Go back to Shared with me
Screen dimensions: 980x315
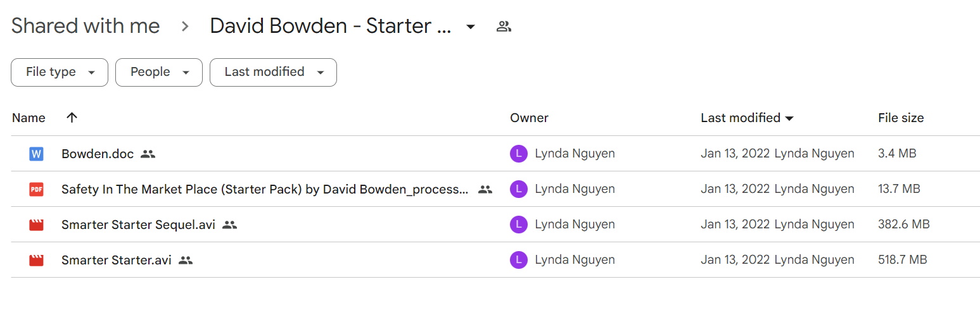pyautogui.click(x=86, y=26)
